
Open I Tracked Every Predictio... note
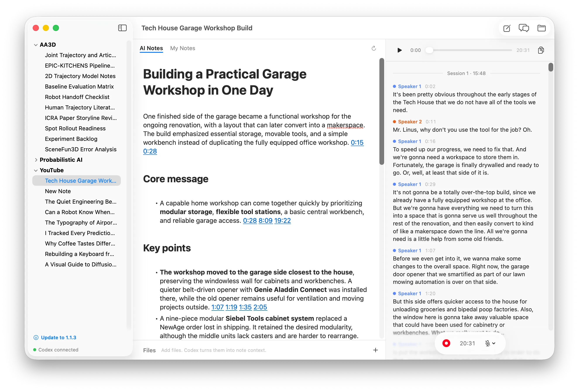[x=80, y=233]
